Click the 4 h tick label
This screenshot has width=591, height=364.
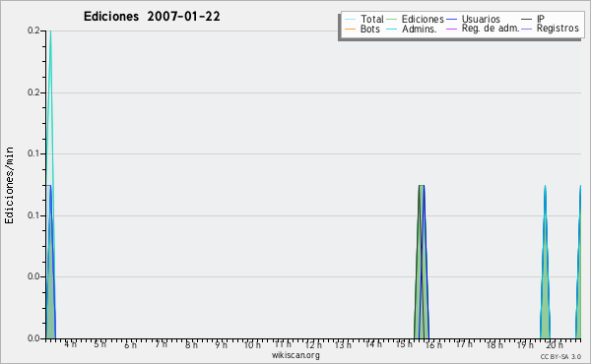tap(70, 344)
